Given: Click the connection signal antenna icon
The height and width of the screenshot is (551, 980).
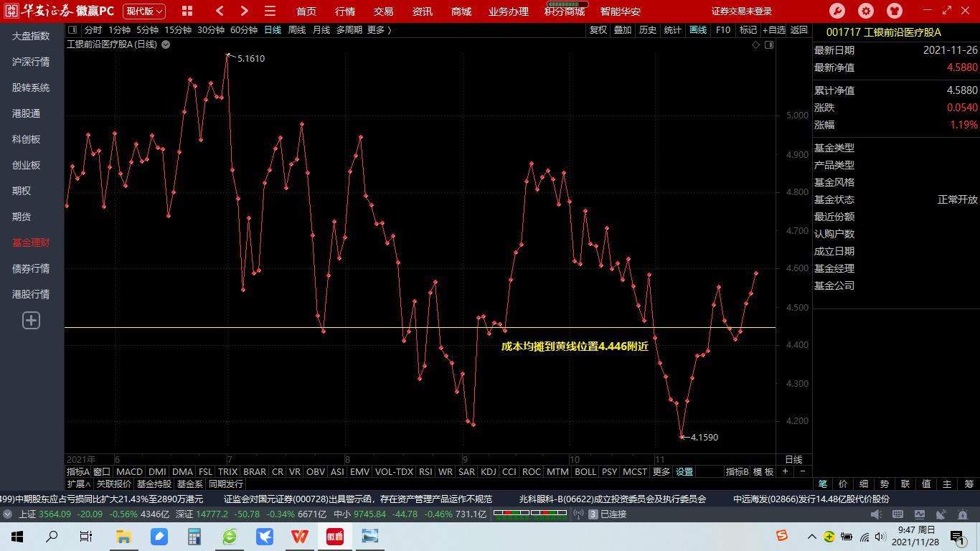Looking at the screenshot, I should pos(579,514).
